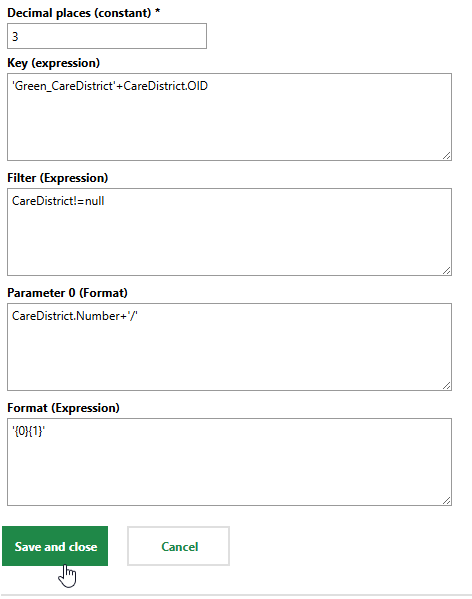
Task: Click into the Parameter 0 format text area
Action: click(230, 347)
